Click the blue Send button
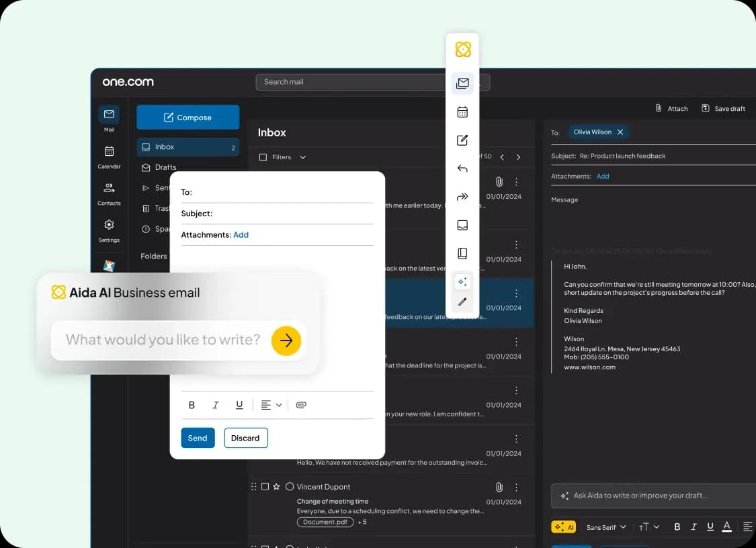Image resolution: width=756 pixels, height=548 pixels. tap(198, 438)
